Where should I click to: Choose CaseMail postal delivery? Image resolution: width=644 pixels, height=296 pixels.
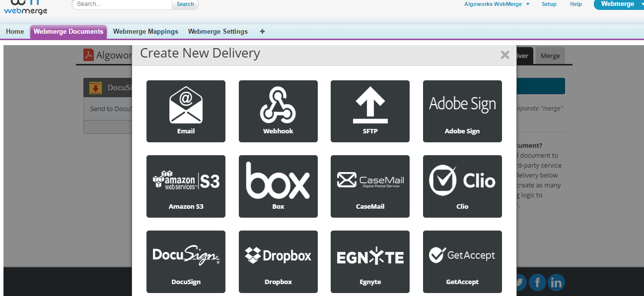(x=370, y=186)
